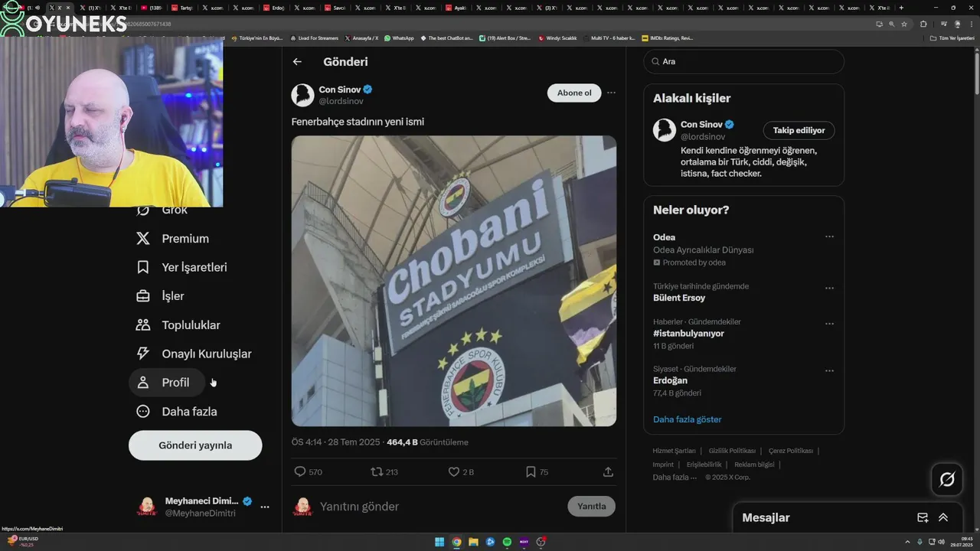This screenshot has height=551, width=980.
Task: Click the WhatsApp bookmark in the bookmarks bar
Action: coord(399,37)
